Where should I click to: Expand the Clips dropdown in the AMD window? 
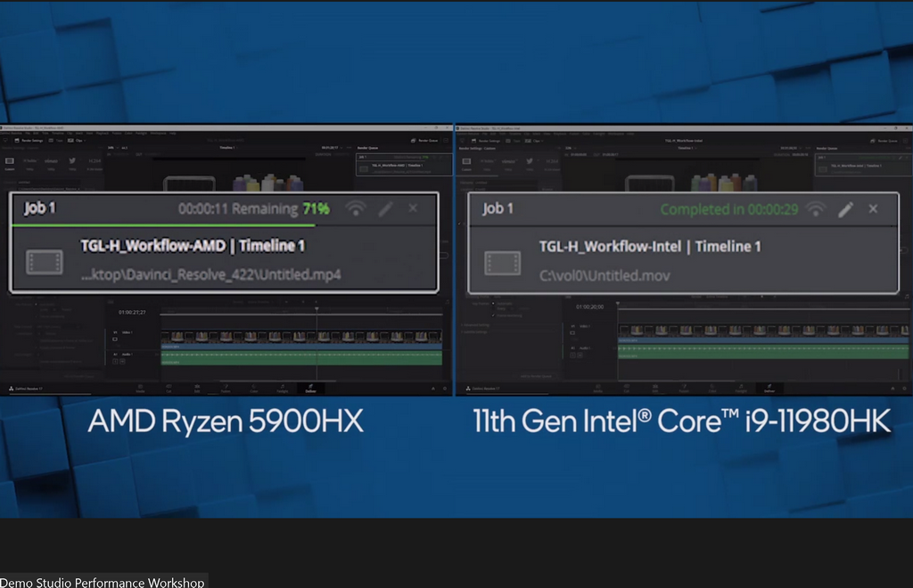coord(77,140)
